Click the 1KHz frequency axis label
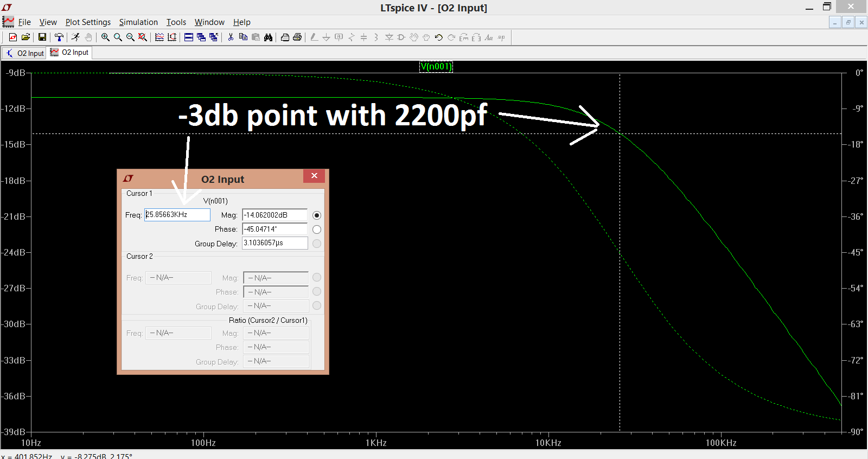The width and height of the screenshot is (868, 459). (376, 443)
